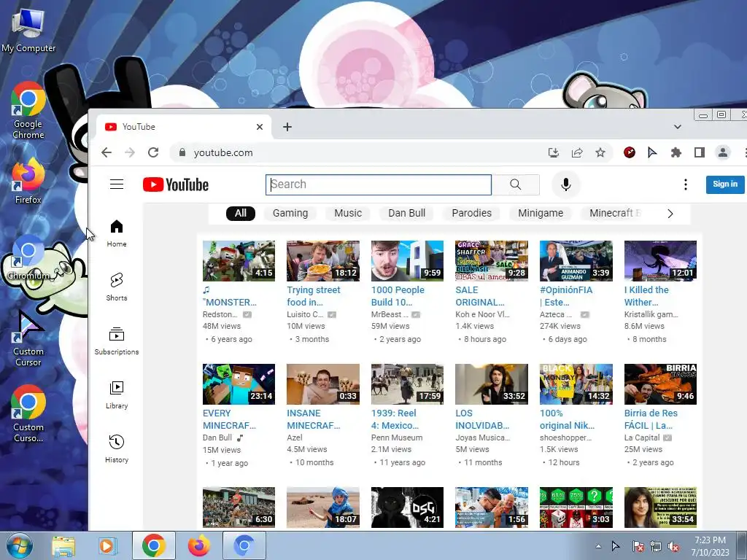Open History from the sidebar

117,448
